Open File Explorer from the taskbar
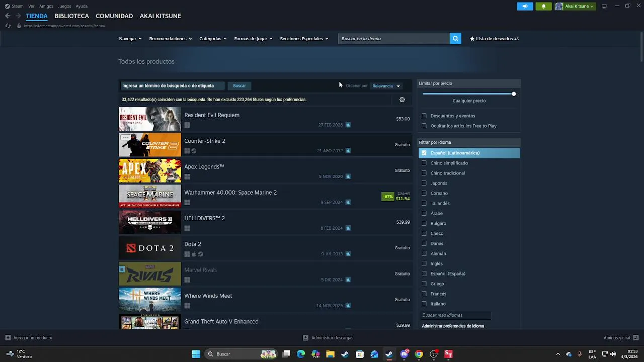 coord(330,354)
